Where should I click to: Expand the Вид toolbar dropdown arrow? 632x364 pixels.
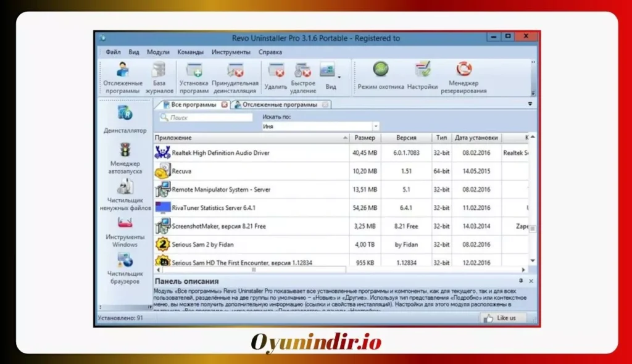339,77
